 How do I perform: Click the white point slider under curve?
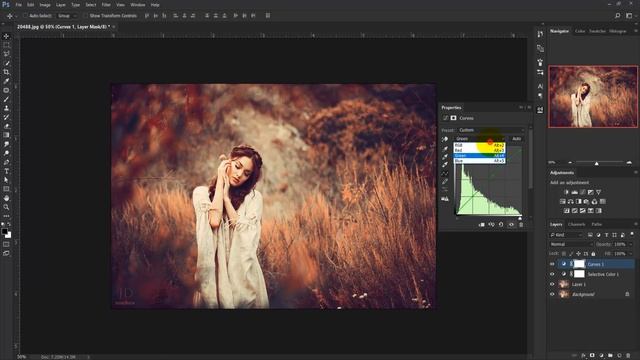[x=520, y=218]
